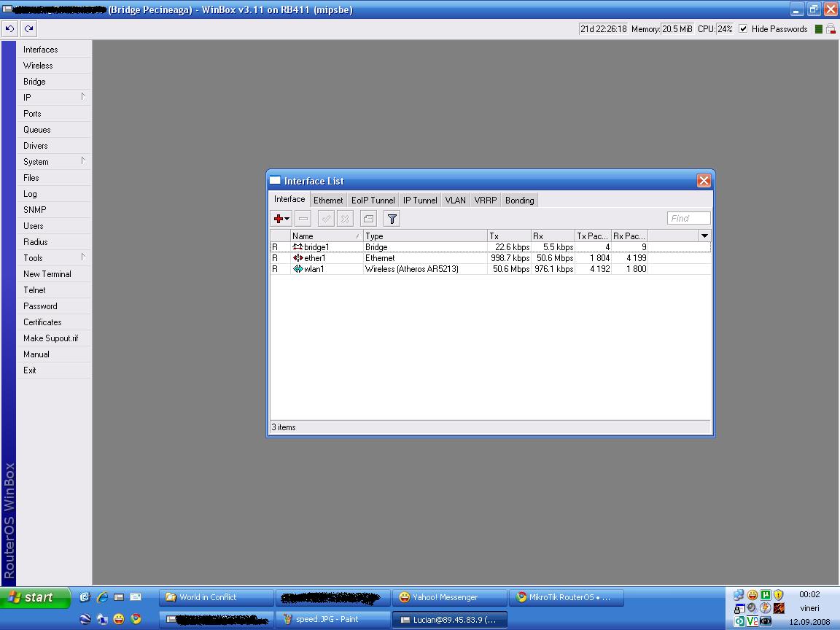
Task: Open the SNMP menu item
Action: pyautogui.click(x=53, y=210)
